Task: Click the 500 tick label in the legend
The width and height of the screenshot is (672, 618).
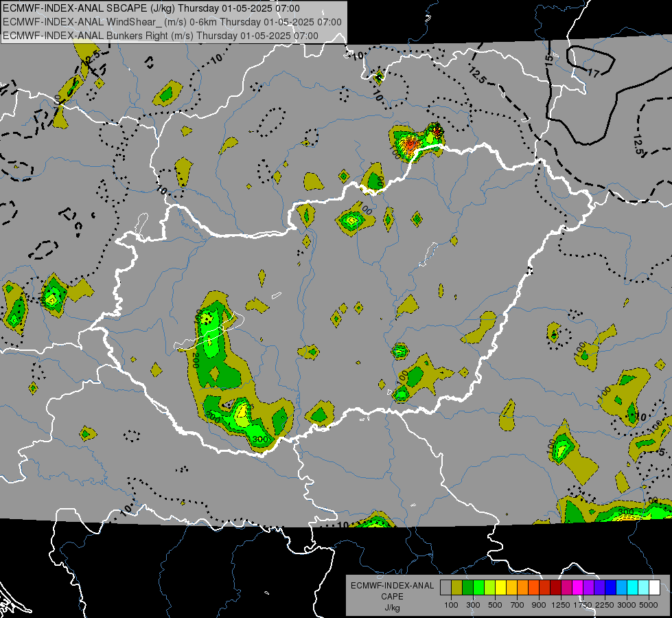Action: click(x=495, y=605)
